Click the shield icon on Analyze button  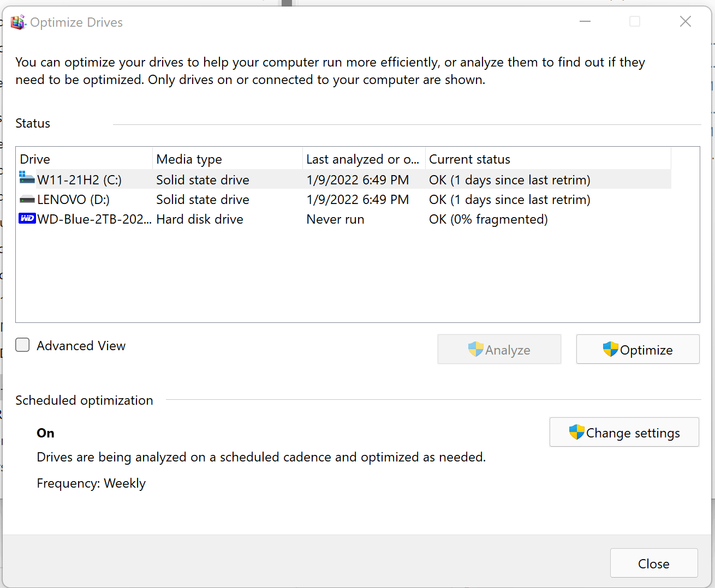476,349
